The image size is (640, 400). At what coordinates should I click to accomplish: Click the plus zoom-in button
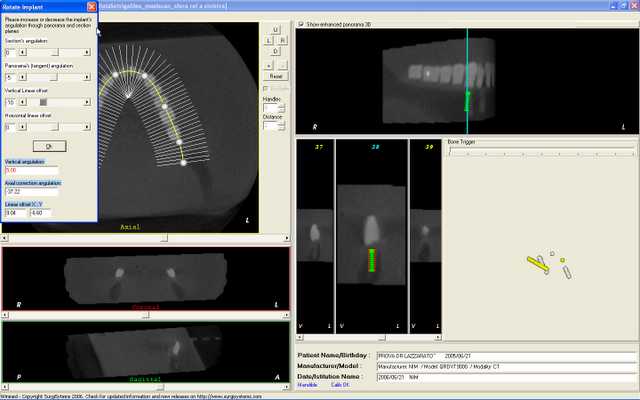tap(269, 65)
